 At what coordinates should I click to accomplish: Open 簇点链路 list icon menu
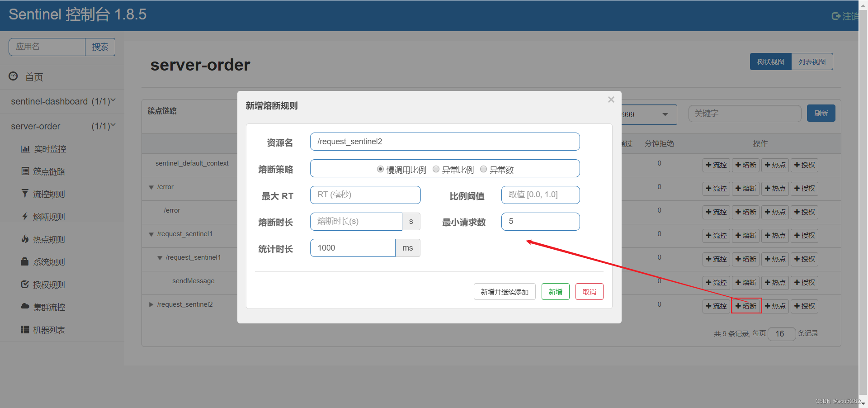click(25, 171)
